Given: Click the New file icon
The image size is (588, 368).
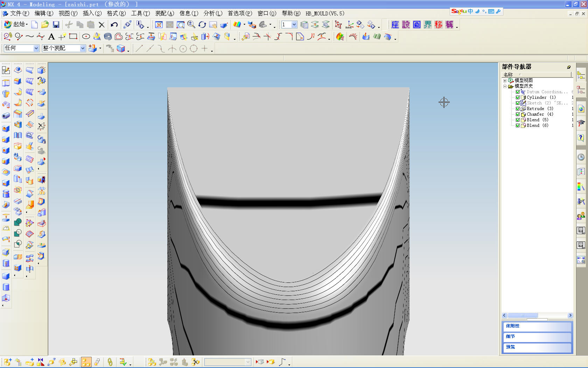Looking at the screenshot, I should point(34,25).
